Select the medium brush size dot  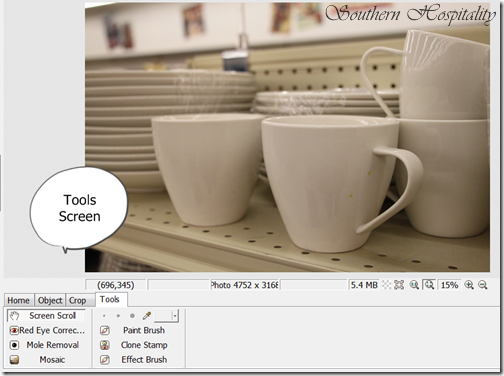pos(118,316)
